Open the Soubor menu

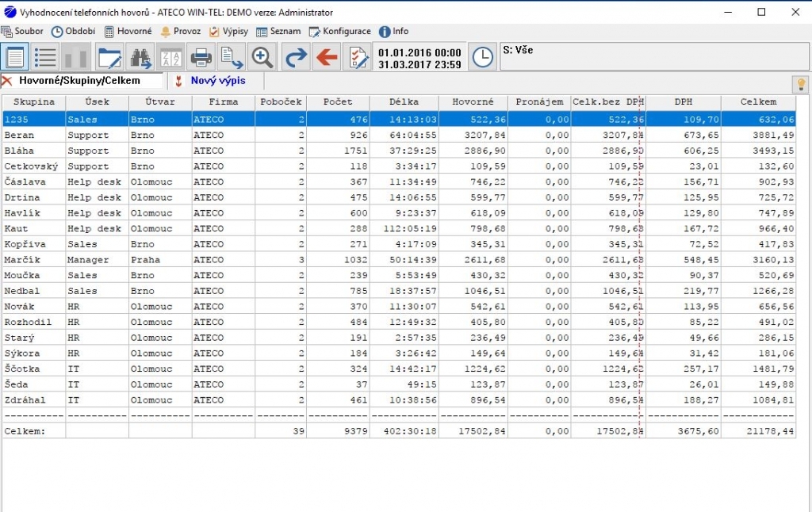pyautogui.click(x=22, y=31)
